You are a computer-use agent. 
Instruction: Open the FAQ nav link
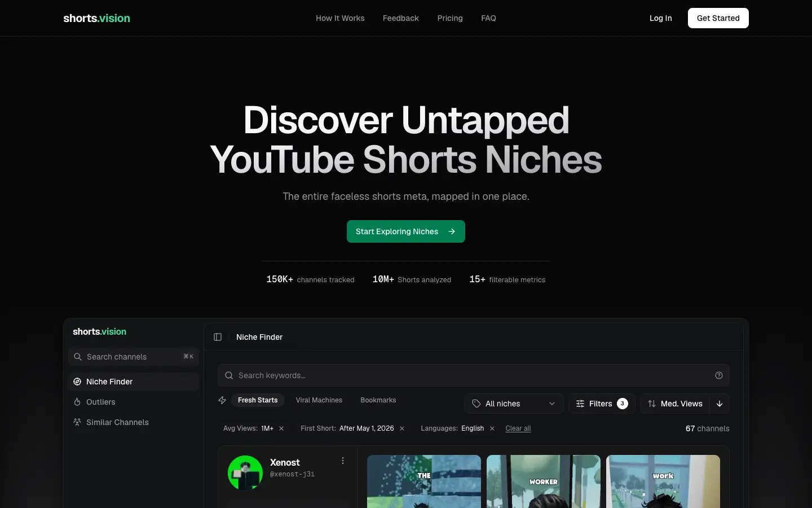click(x=488, y=18)
